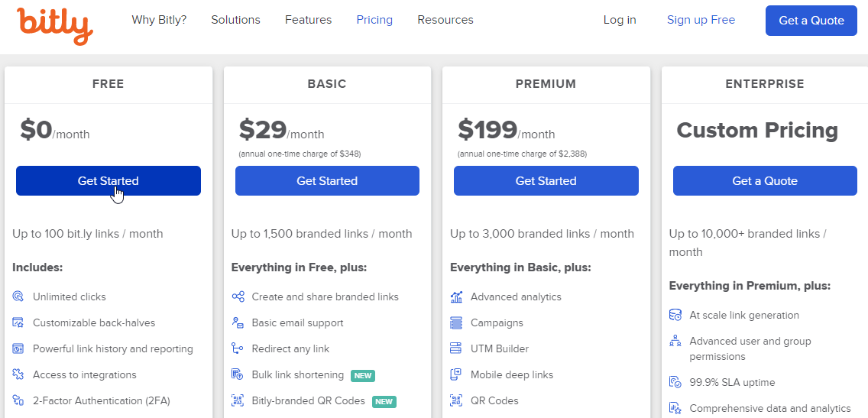Click the Advanced analytics chart icon
The height and width of the screenshot is (418, 868).
click(x=456, y=296)
